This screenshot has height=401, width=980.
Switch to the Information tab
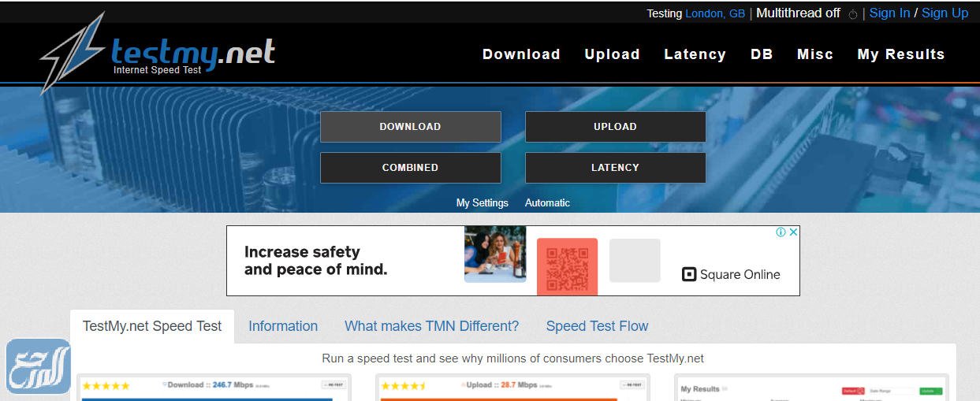click(x=283, y=326)
